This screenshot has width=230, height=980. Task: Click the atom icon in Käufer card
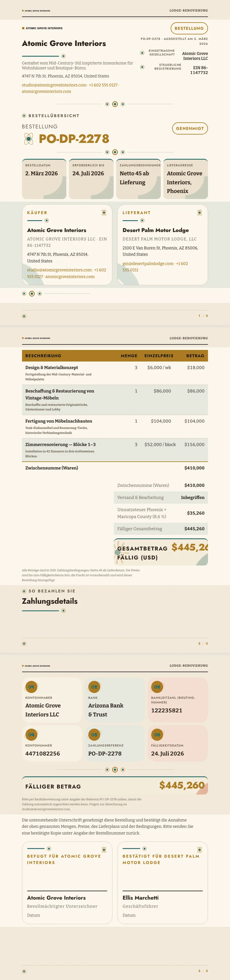[x=104, y=213]
